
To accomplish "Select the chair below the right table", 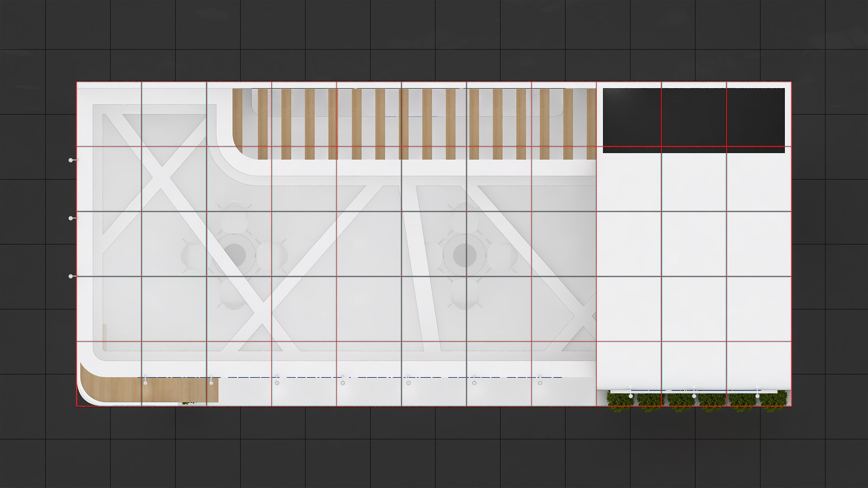I will click(x=465, y=294).
